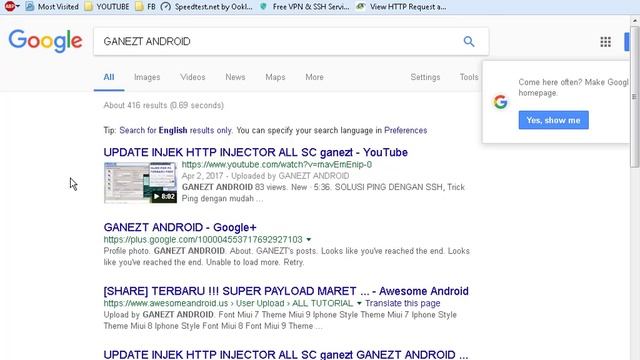
Task: Open UPDATE INJEK HTTP INJECTOR YouTube result title
Action: tap(256, 152)
